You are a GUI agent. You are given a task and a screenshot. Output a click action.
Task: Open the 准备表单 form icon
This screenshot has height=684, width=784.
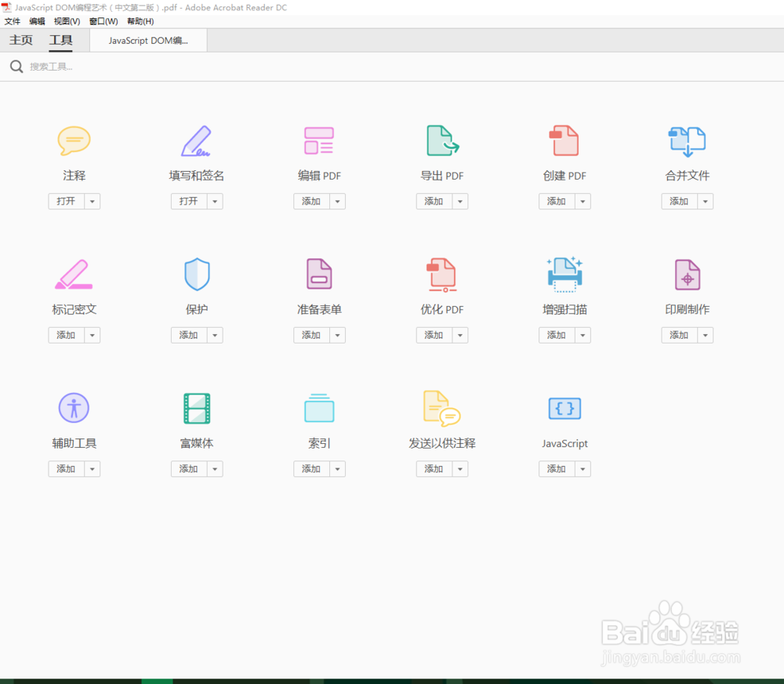coord(319,275)
